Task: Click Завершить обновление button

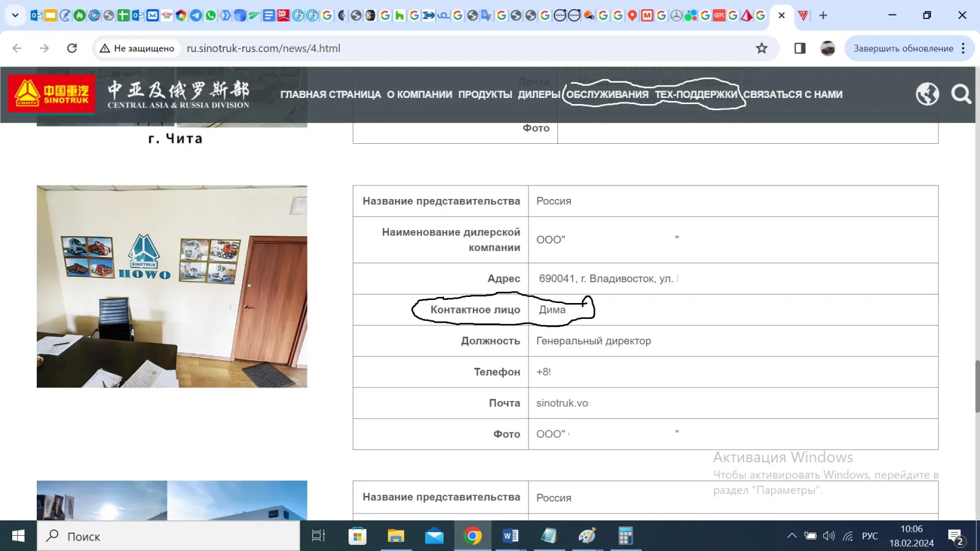Action: pos(903,48)
